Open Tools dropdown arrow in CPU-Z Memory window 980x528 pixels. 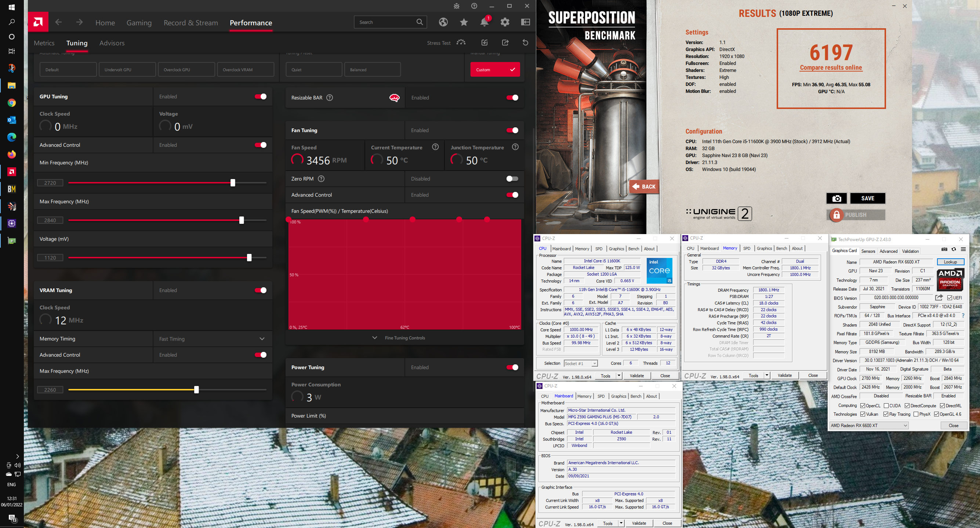tap(767, 375)
